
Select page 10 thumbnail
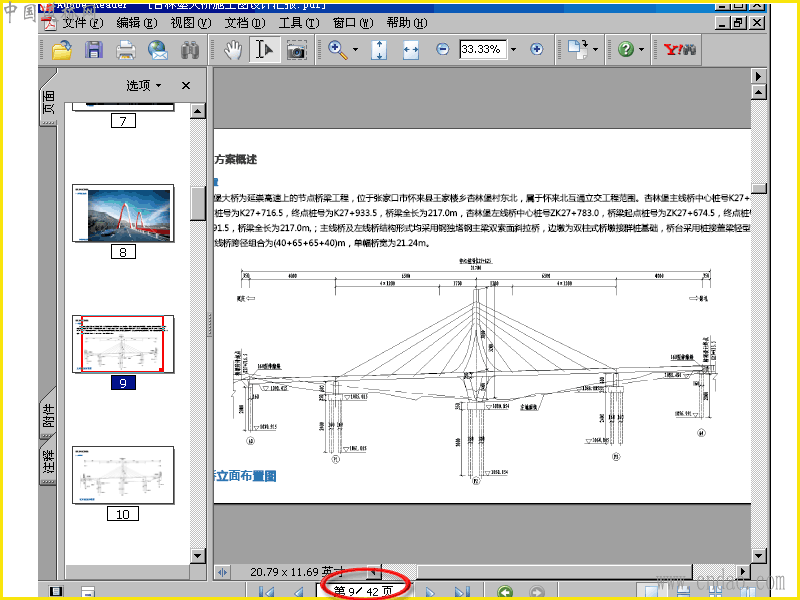point(123,476)
